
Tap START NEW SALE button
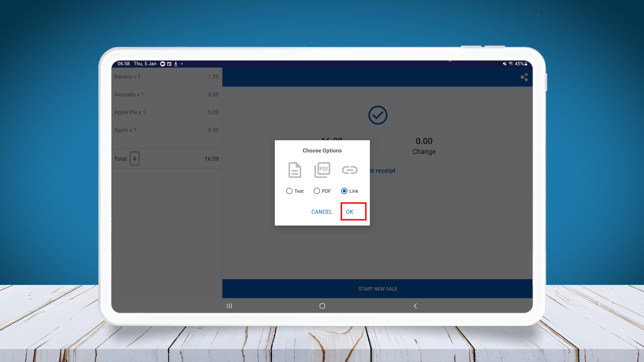[377, 289]
